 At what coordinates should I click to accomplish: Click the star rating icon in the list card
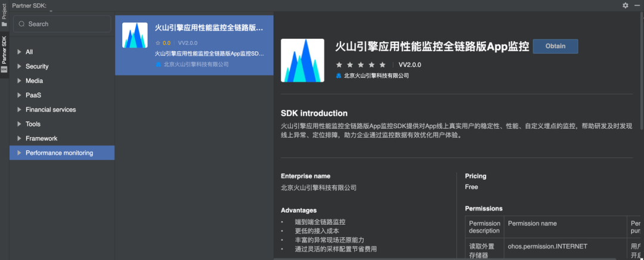[x=157, y=43]
